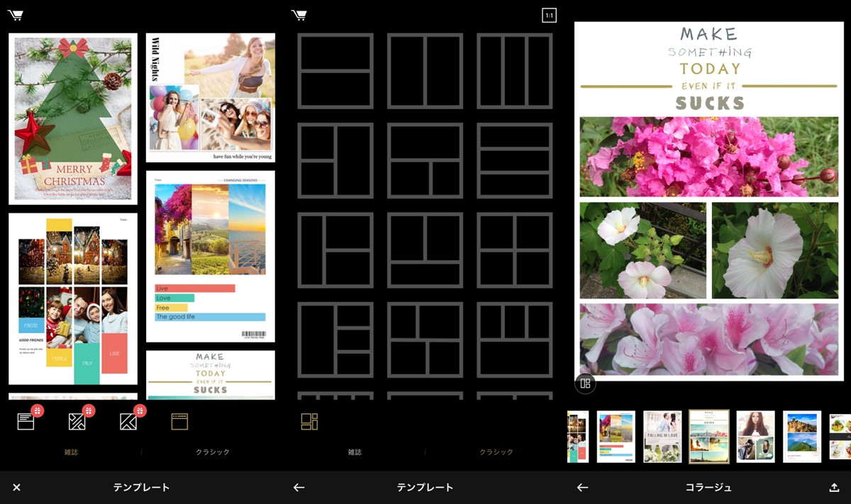The width and height of the screenshot is (851, 504).
Task: Select the FALLING IN LOVE collage thumbnail
Action: click(662, 436)
